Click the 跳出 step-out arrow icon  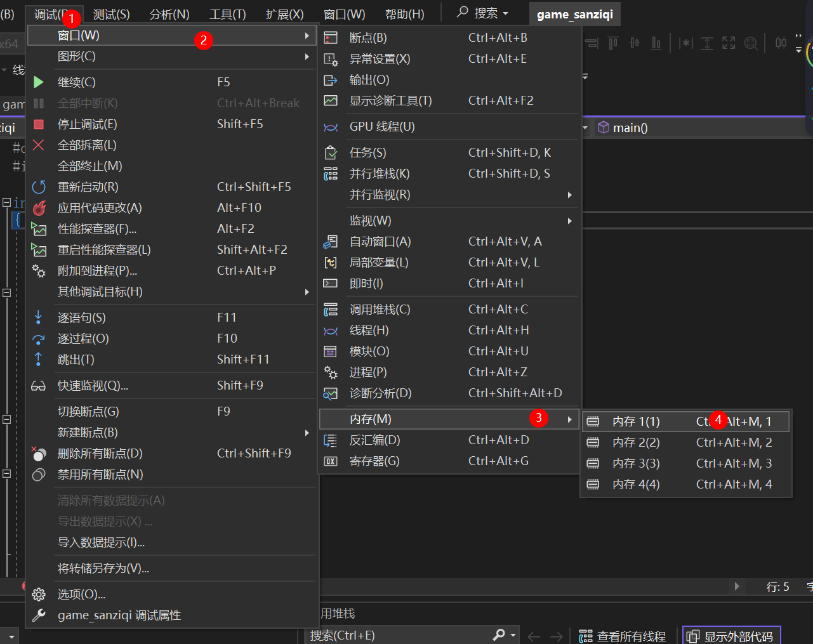coord(39,359)
